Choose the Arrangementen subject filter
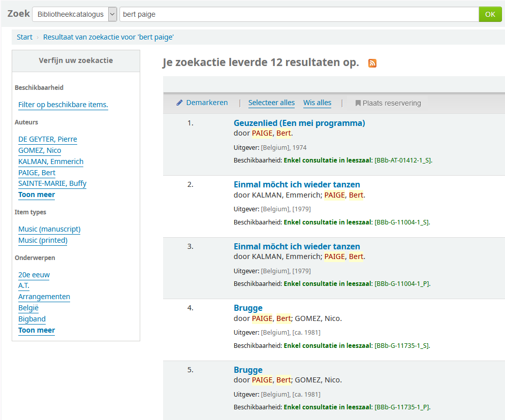The height and width of the screenshot is (420, 505). 44,297
